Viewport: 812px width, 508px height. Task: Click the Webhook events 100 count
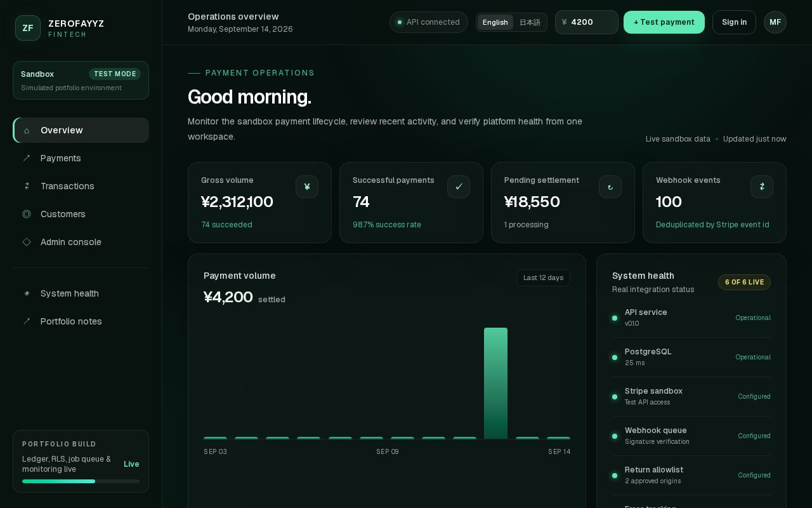point(669,202)
